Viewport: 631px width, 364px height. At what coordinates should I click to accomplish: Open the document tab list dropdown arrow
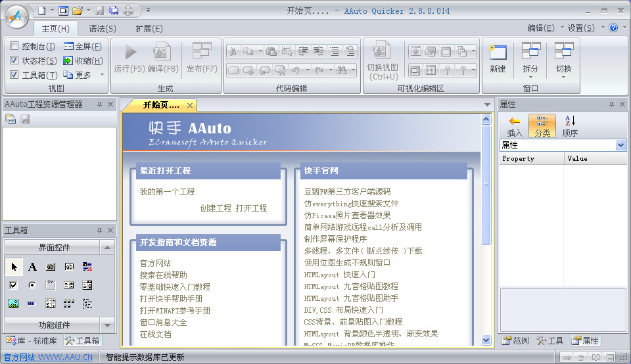click(x=487, y=105)
